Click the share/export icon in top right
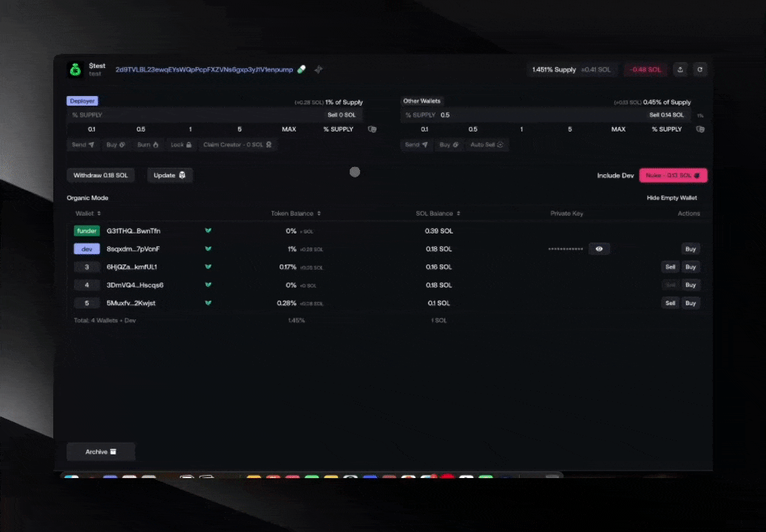Image resolution: width=766 pixels, height=532 pixels. [680, 69]
